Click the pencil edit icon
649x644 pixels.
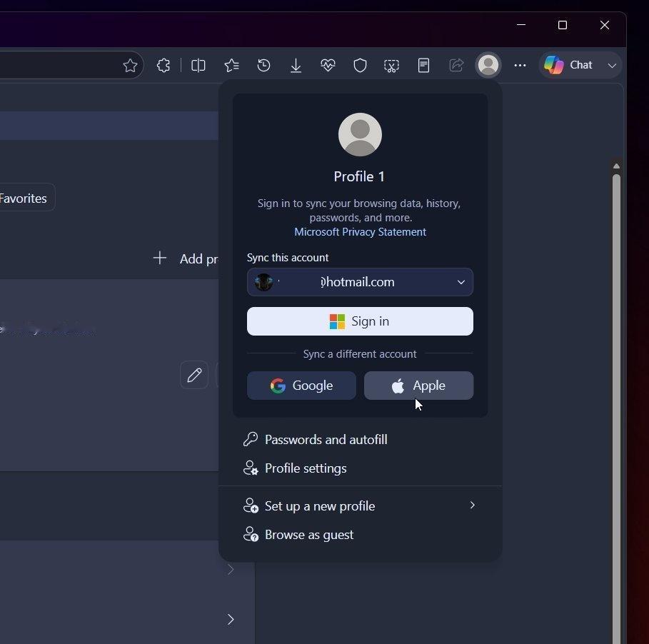tap(194, 375)
